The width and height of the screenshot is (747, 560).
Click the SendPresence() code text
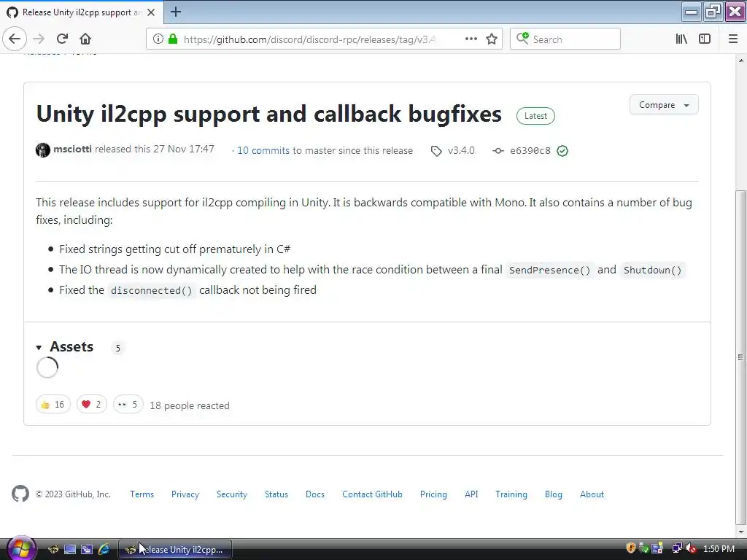pyautogui.click(x=550, y=270)
